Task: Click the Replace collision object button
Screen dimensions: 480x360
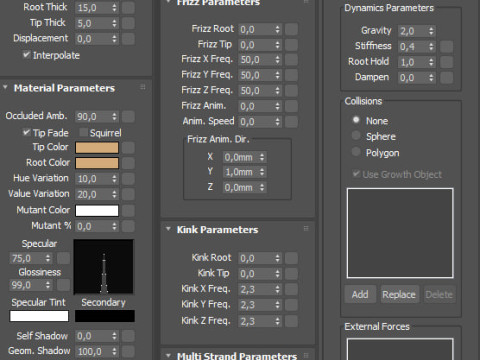Action: [x=399, y=294]
